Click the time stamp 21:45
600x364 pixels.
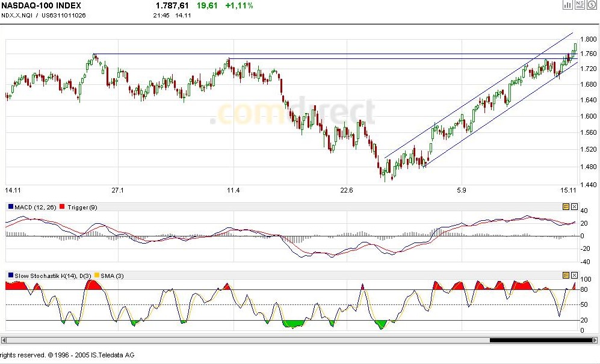point(161,15)
